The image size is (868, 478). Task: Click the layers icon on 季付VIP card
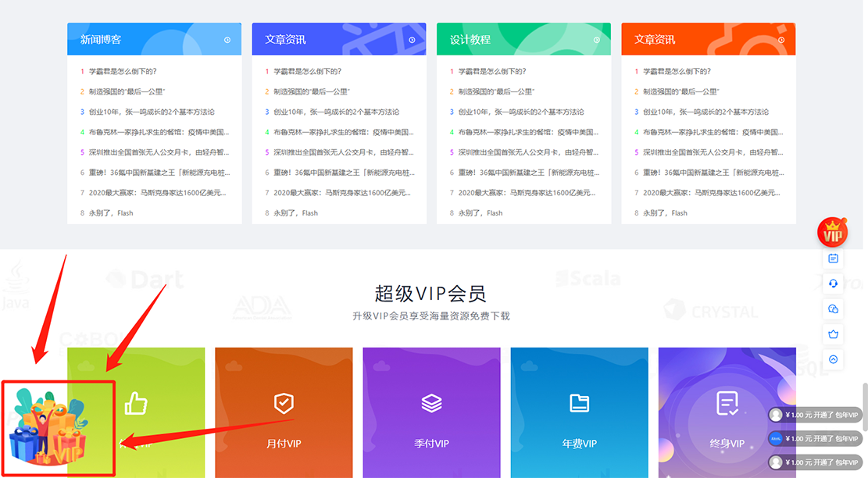click(431, 403)
